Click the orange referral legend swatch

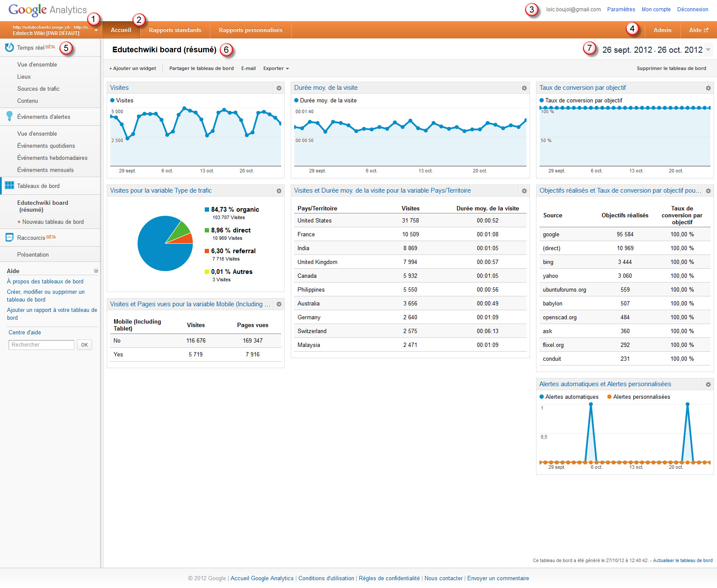(207, 251)
